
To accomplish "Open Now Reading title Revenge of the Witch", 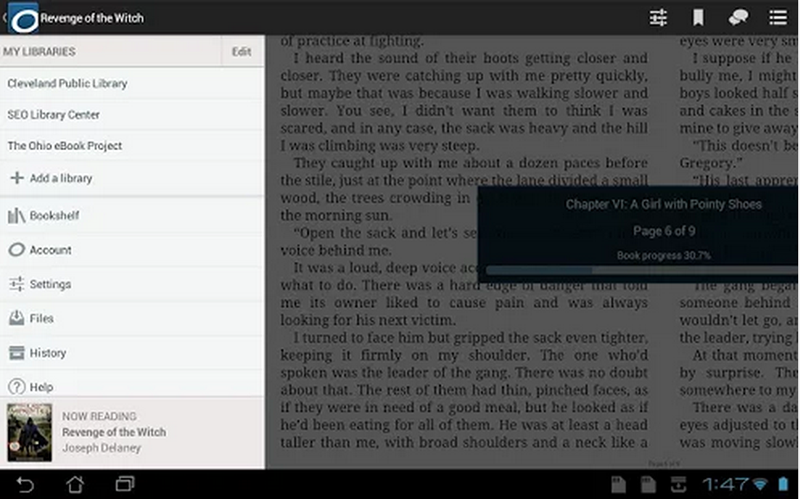I will click(x=114, y=432).
